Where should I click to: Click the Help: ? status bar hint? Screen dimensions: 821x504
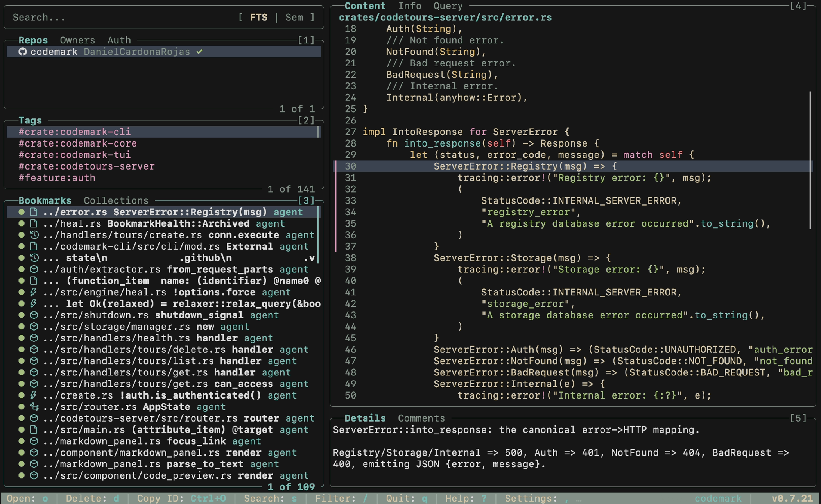tap(466, 499)
